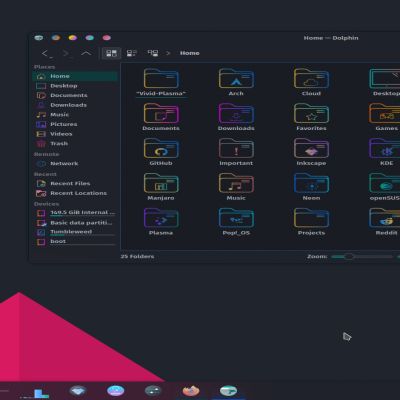Select the Arch folder icon
Viewport: 400px width, 400px height.
click(x=236, y=79)
